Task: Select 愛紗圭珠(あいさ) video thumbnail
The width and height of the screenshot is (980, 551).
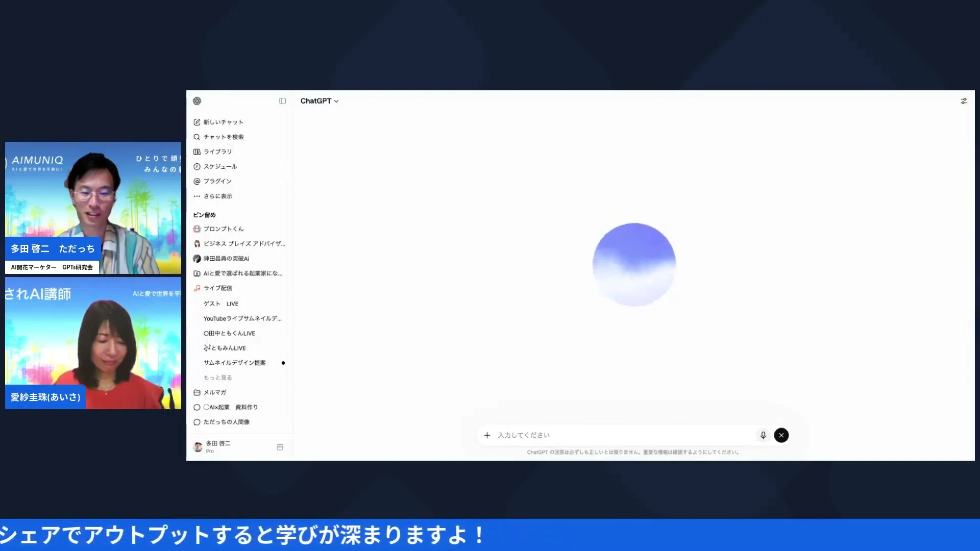Action: click(93, 343)
